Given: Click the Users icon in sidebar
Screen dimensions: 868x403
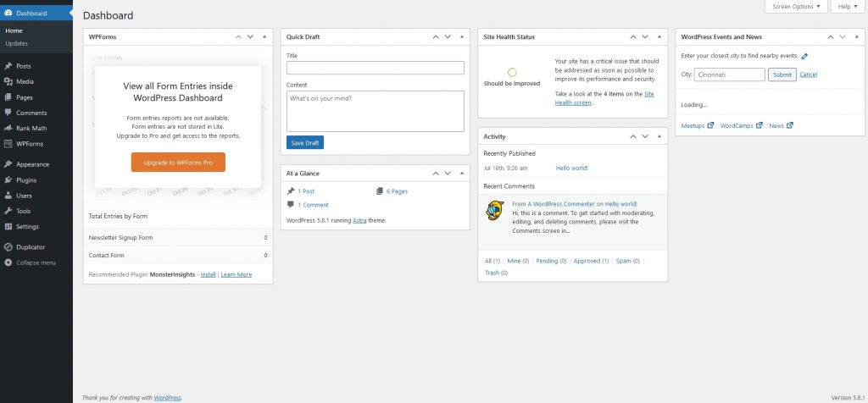Looking at the screenshot, I should (x=8, y=196).
